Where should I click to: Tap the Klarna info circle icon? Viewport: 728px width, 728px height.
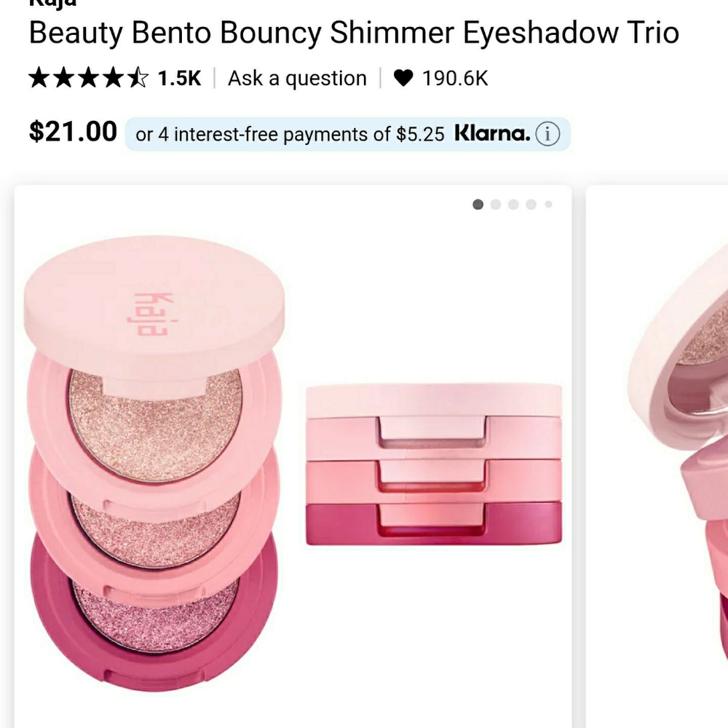[x=548, y=133]
